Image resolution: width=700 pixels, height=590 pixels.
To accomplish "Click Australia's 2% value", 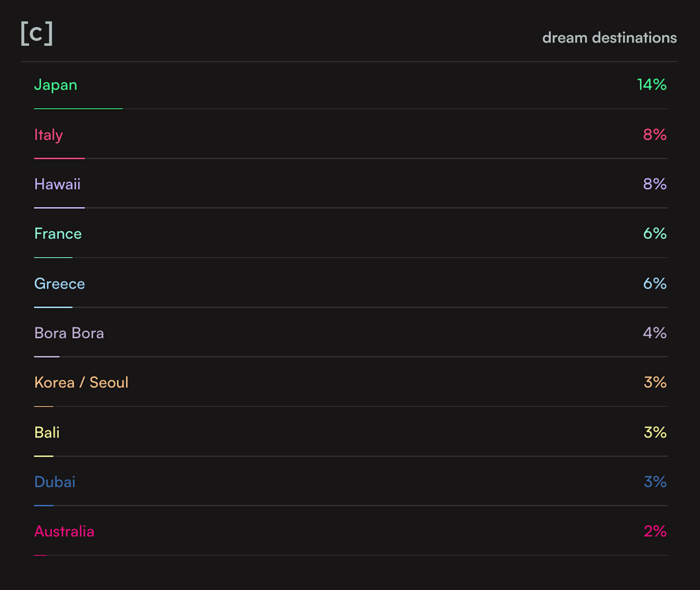I will point(655,532).
